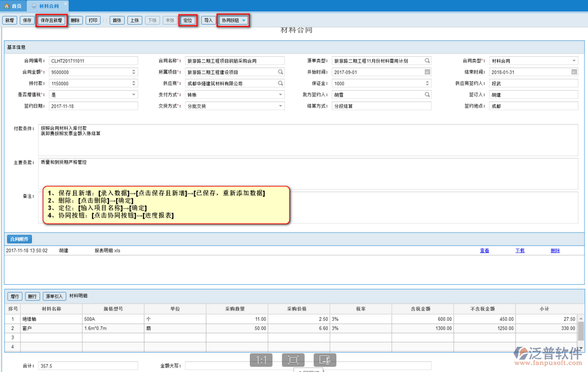The image size is (588, 372).
Task: Click the search icon in 所属项目 field
Action: 280,72
